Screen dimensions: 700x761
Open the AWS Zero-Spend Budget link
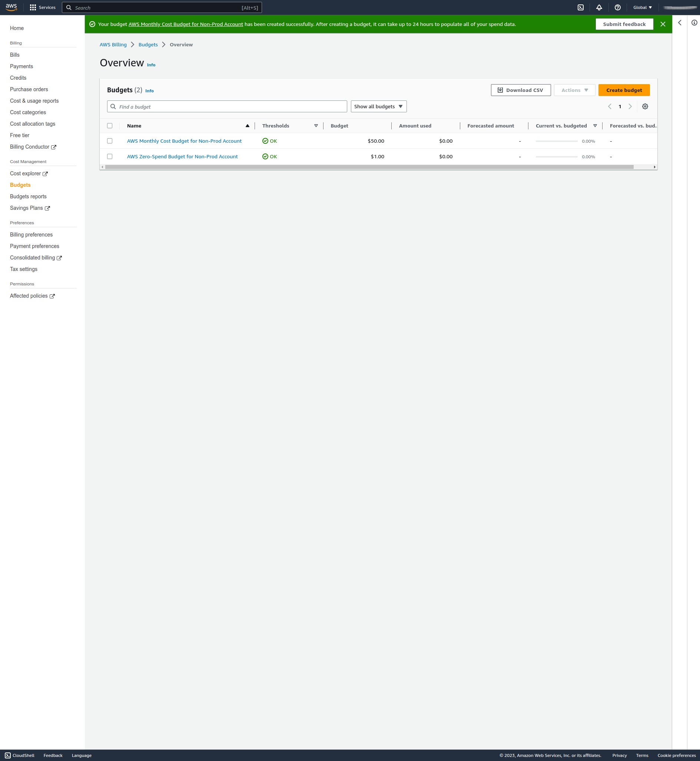pos(182,156)
